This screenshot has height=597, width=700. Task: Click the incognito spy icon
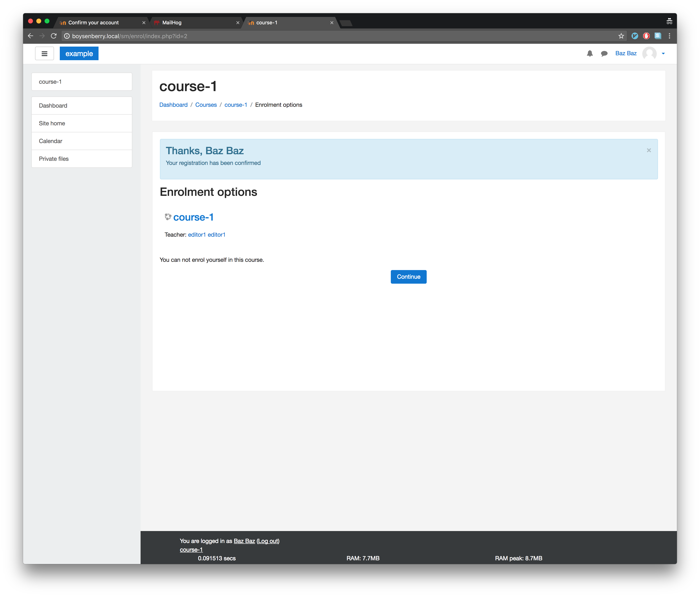coord(669,21)
